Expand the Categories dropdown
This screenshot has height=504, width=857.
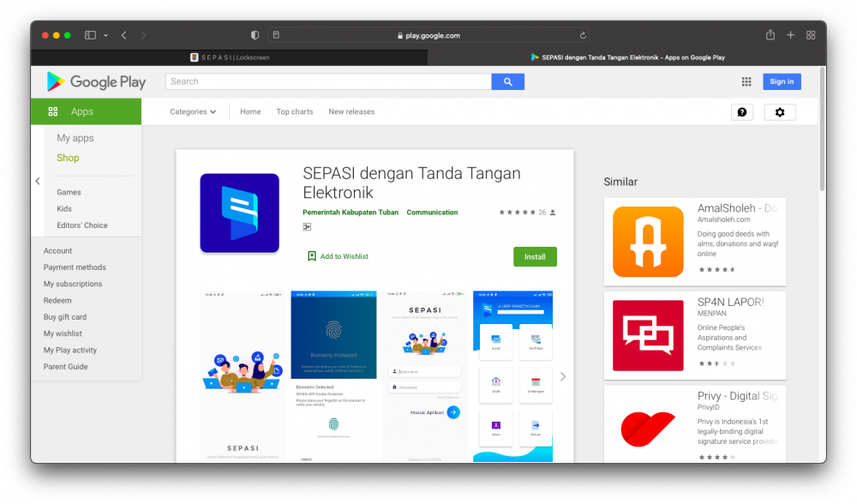(192, 111)
